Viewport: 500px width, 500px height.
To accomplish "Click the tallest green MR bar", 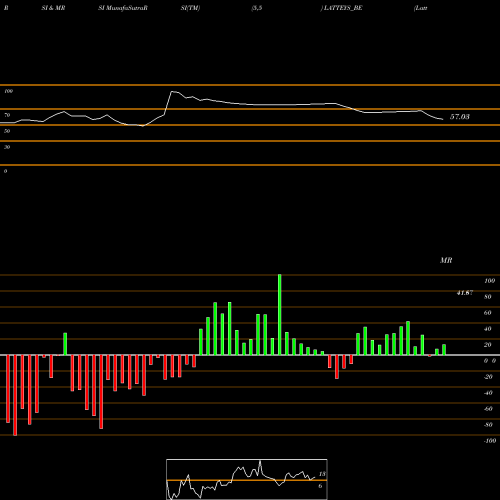I will [280, 315].
